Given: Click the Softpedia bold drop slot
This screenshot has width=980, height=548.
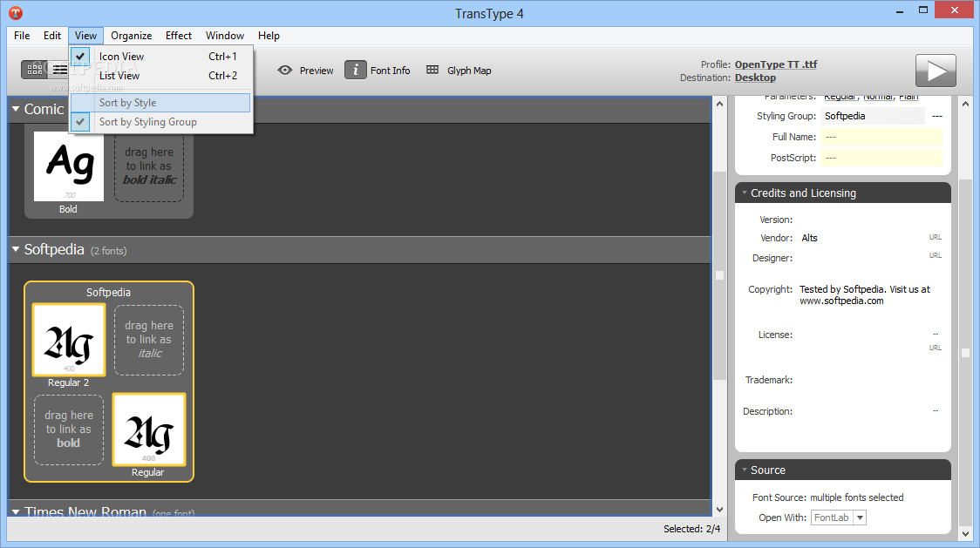Looking at the screenshot, I should coord(69,430).
